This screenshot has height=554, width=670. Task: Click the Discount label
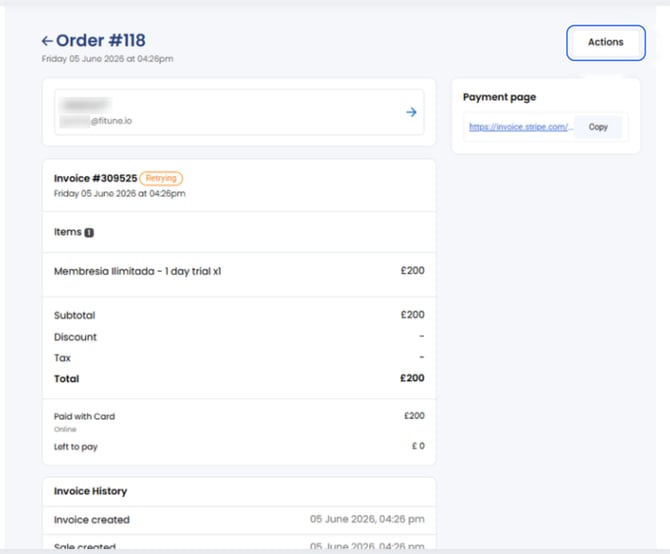click(75, 337)
